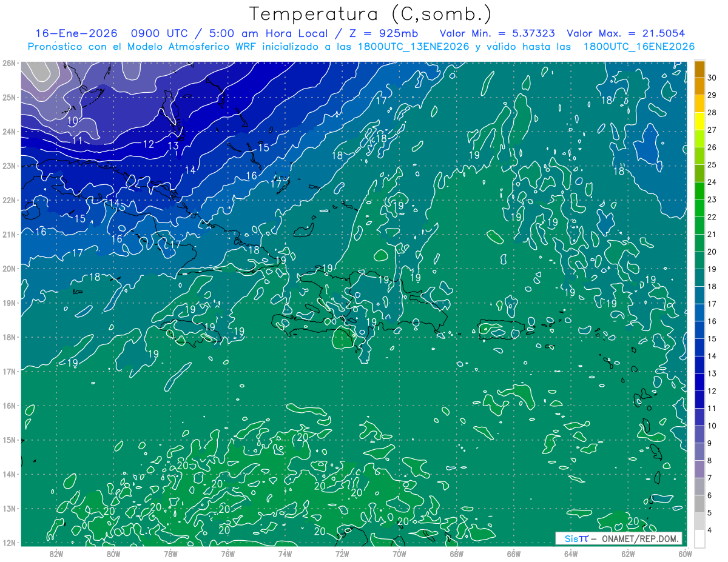728x562 pixels.
Task: Click the "5:00 am Hora Local" text
Action: click(x=269, y=33)
